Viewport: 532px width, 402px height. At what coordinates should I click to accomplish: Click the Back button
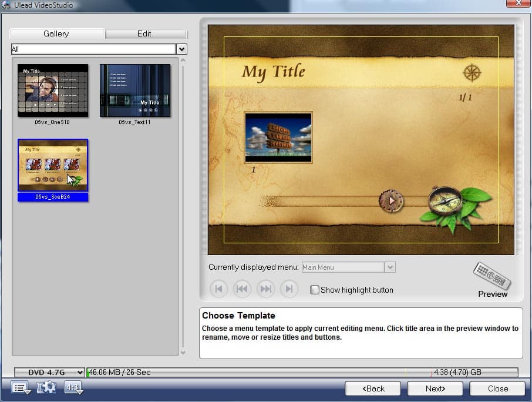(x=373, y=388)
